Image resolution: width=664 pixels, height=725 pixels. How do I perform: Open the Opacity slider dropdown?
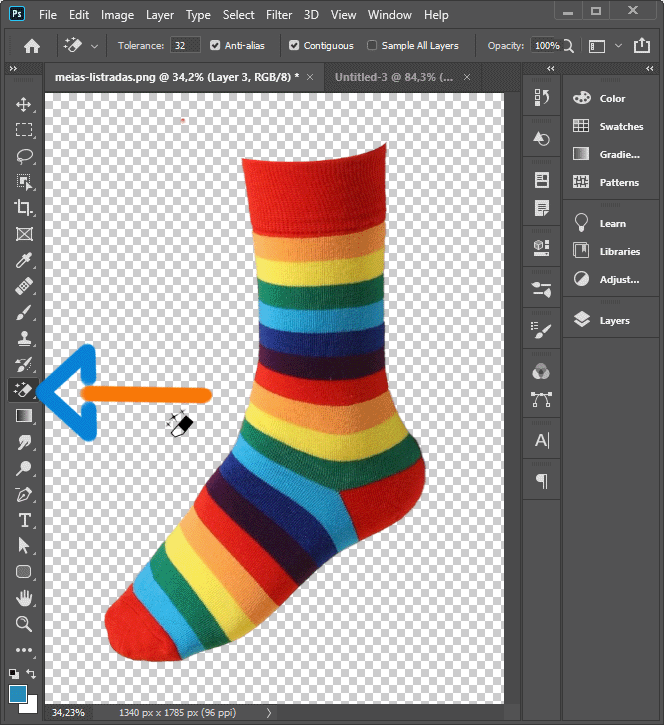tap(568, 46)
